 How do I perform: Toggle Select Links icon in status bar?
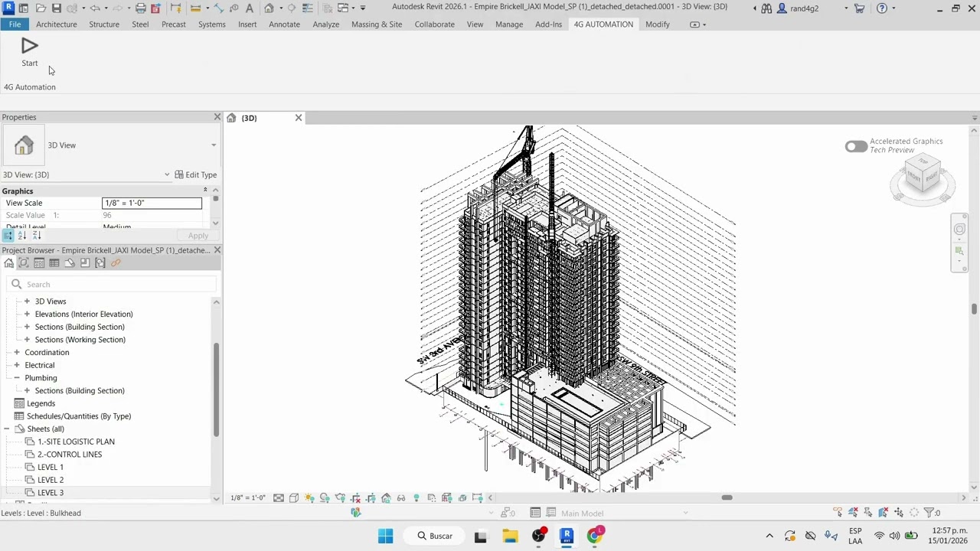tap(838, 513)
